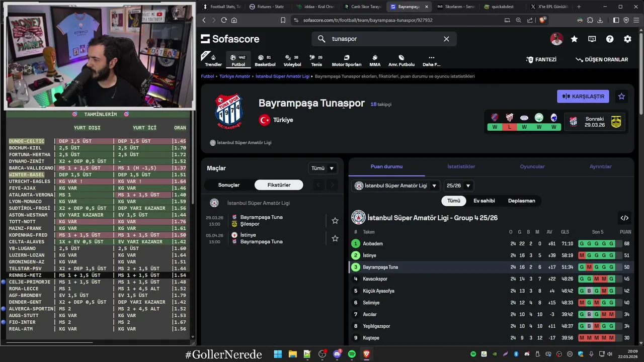Open Brave shields lion icon
The width and height of the screenshot is (644, 362).
[x=542, y=20]
